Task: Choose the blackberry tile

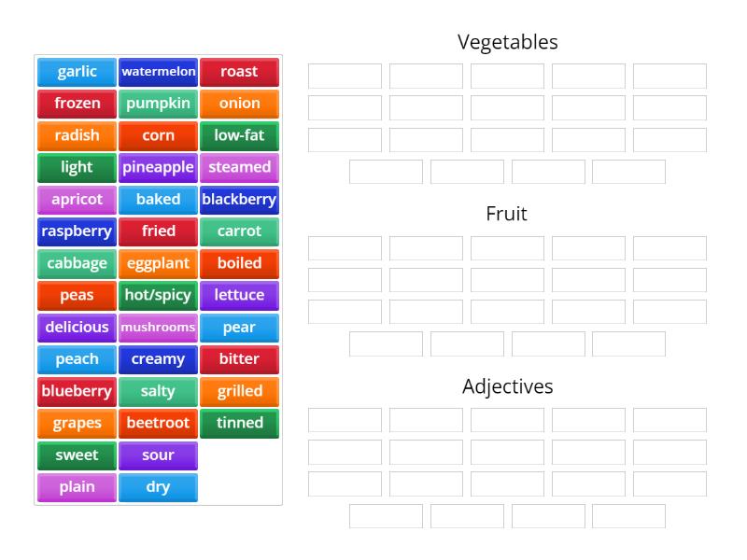Action: coord(240,199)
